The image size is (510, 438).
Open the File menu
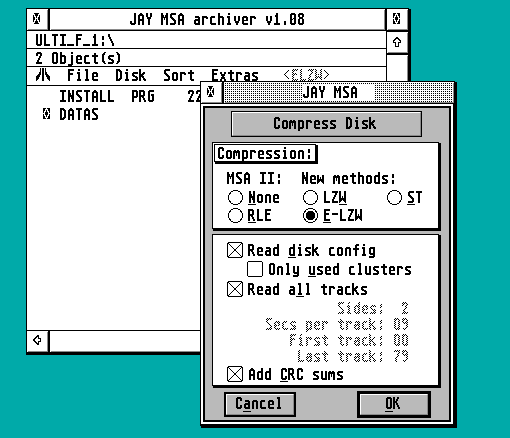83,75
